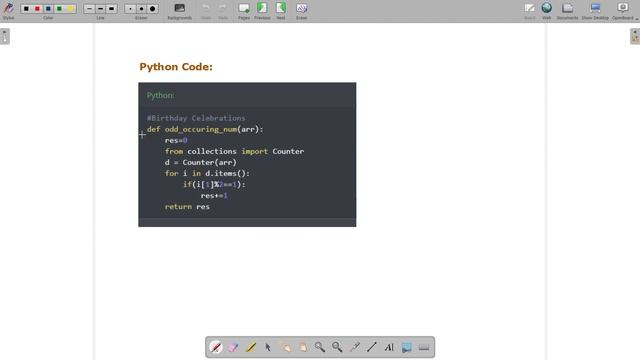Click the 'return res' line
640x360 pixels.
click(x=187, y=207)
